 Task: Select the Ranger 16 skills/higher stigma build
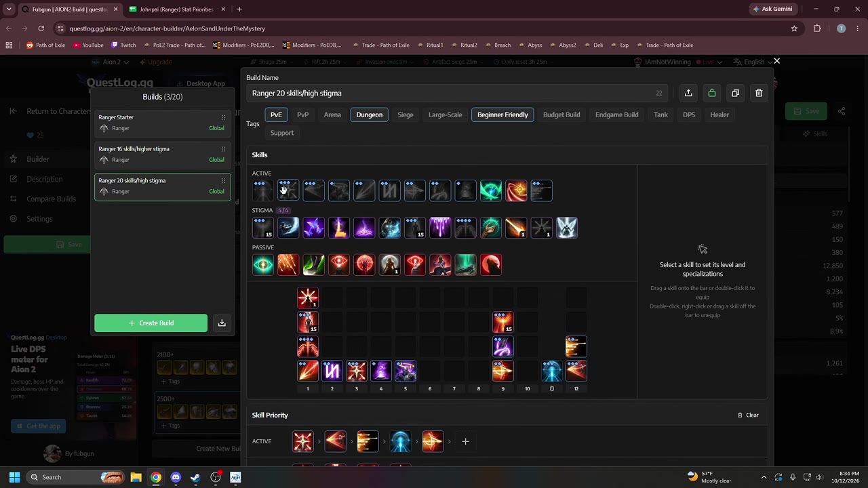(x=163, y=155)
